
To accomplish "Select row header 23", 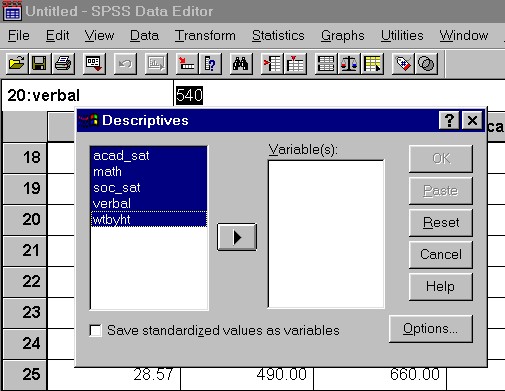I will (x=25, y=313).
